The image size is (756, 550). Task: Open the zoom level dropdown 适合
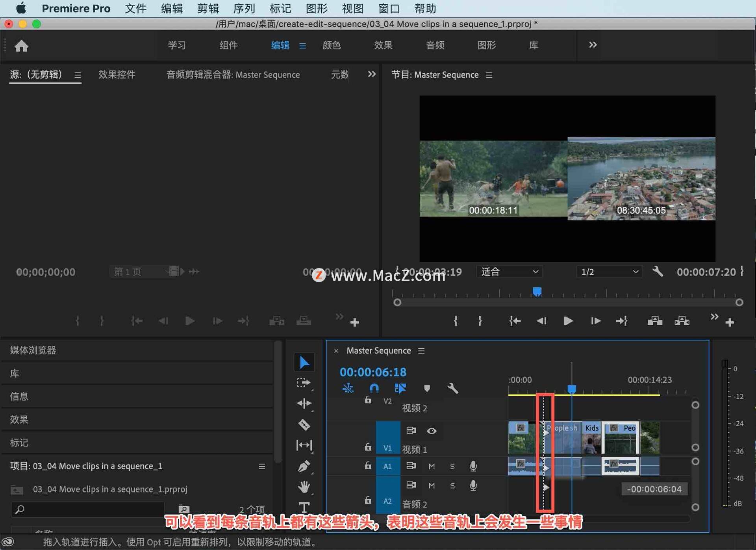510,272
